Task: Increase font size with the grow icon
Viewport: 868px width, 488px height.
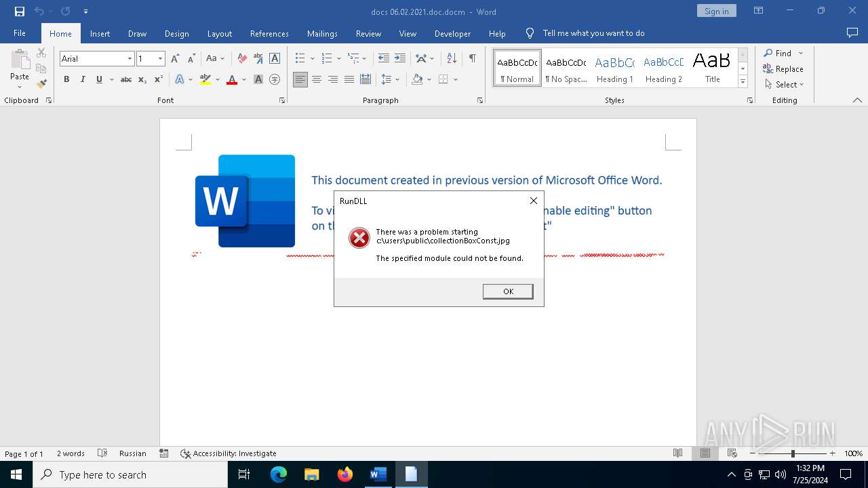Action: (176, 59)
